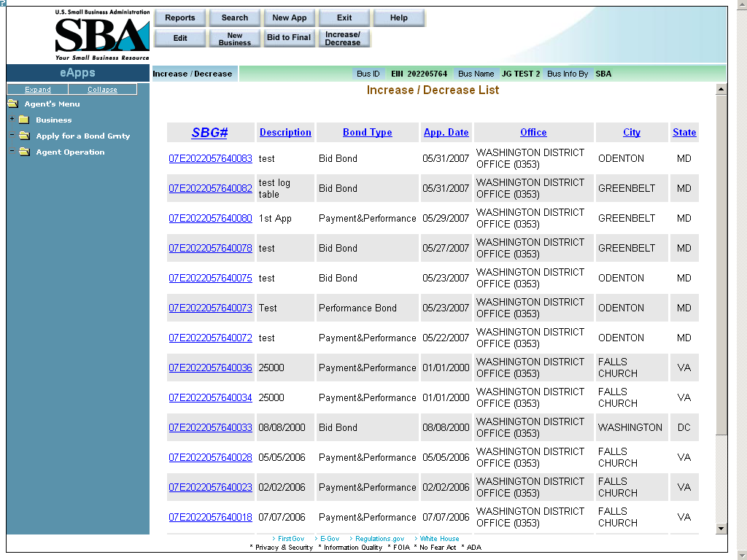Click the Exit button

344,17
